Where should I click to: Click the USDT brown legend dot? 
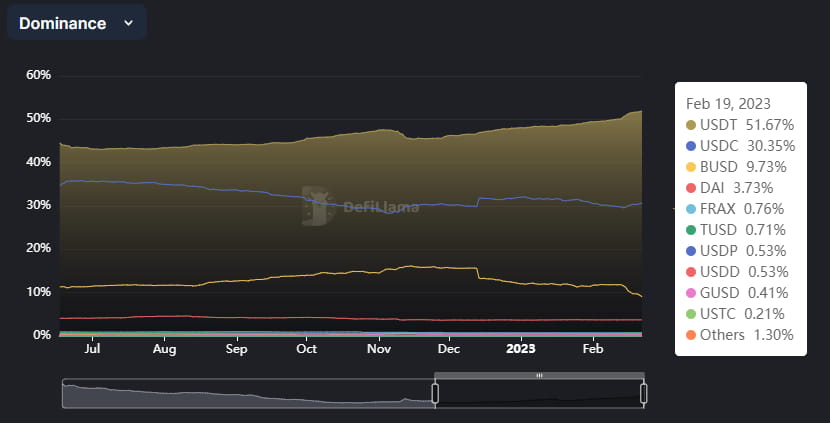click(690, 125)
